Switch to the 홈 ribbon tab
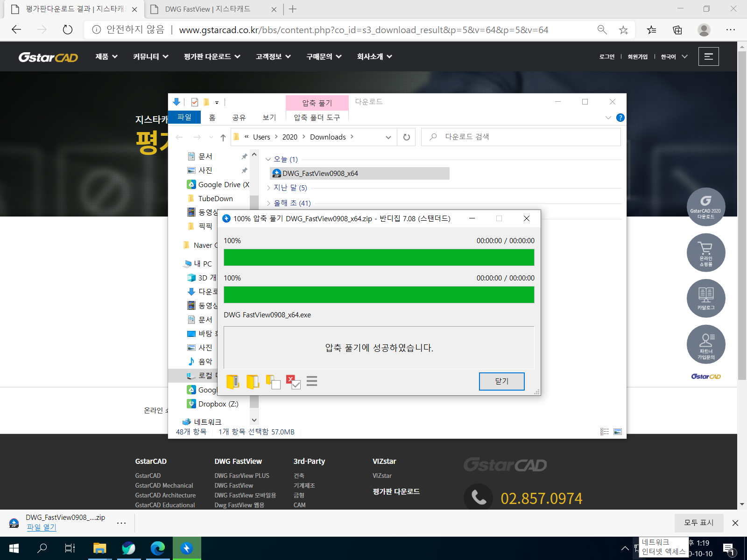Screen dimensions: 747x560 coord(212,118)
